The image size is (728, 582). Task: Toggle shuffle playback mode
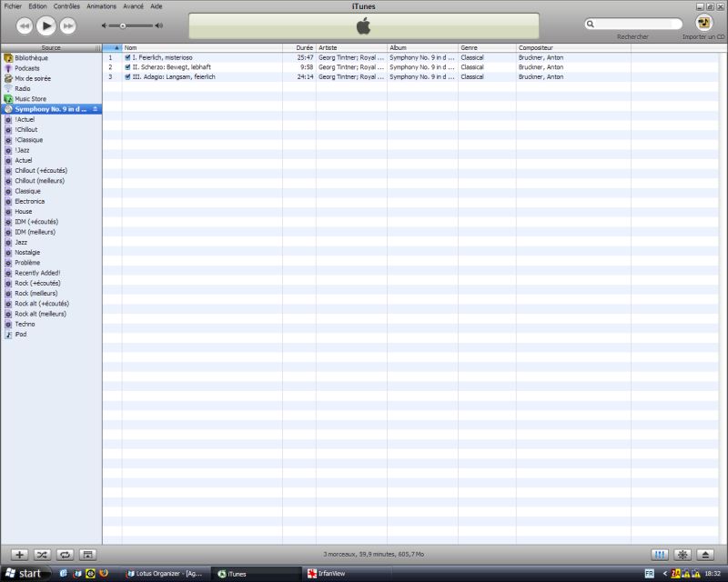click(x=42, y=554)
